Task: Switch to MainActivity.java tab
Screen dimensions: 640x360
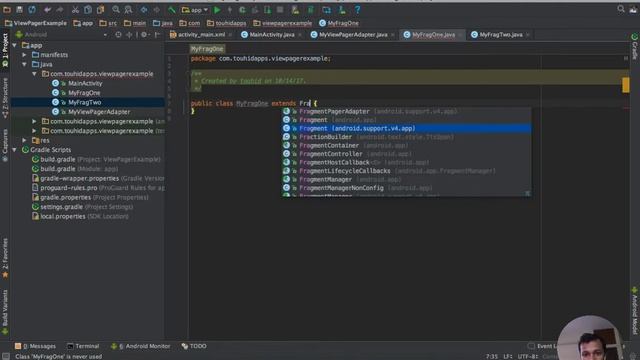Action: click(271, 35)
